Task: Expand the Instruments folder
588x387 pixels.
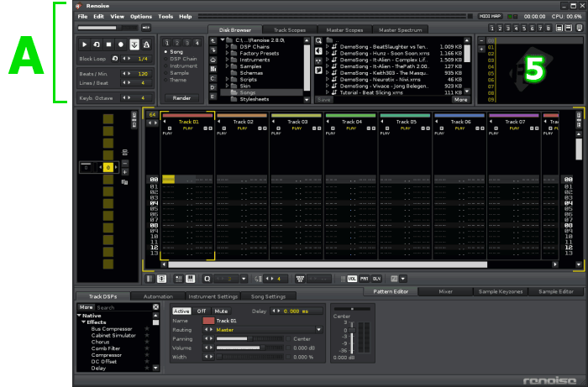Action: (x=228, y=60)
